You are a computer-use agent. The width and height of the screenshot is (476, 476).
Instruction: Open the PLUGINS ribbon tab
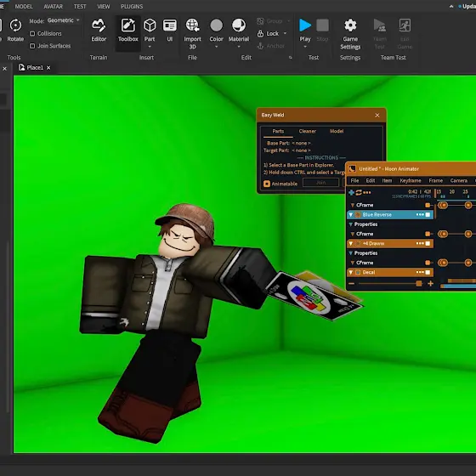pos(132,7)
